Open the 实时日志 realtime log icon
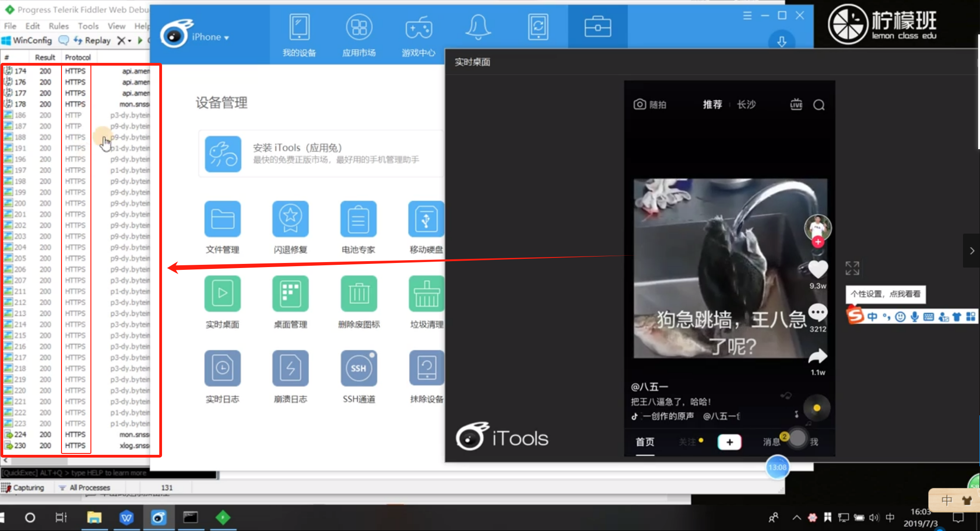The width and height of the screenshot is (980, 531). coord(223,369)
